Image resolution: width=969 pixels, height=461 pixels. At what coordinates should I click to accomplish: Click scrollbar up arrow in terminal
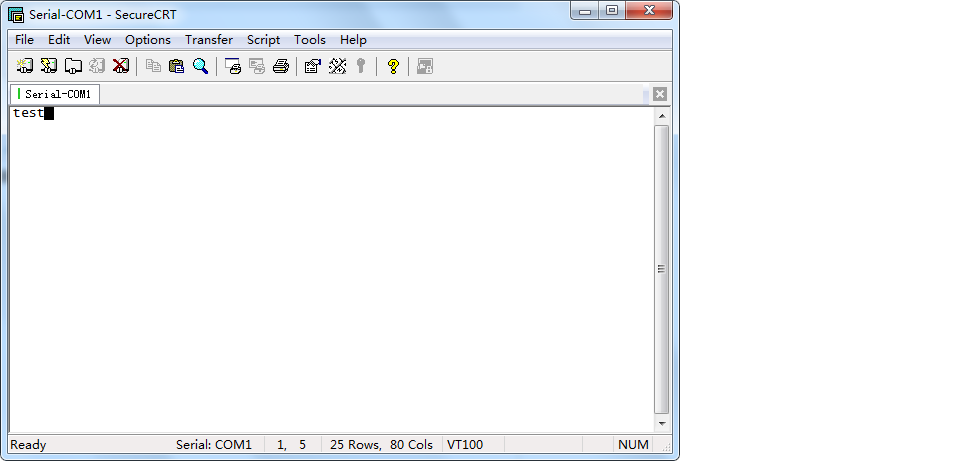click(662, 116)
